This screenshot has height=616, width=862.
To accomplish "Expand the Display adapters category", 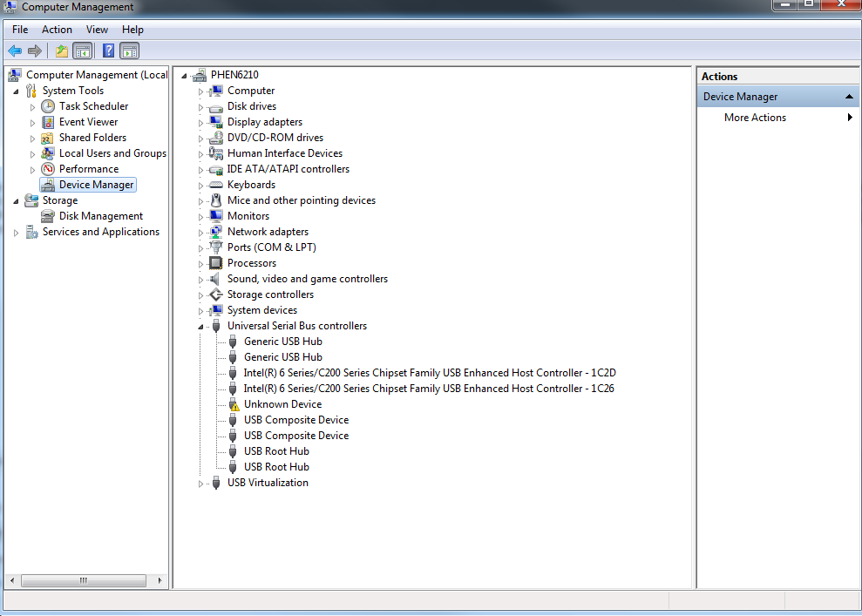I will (200, 123).
